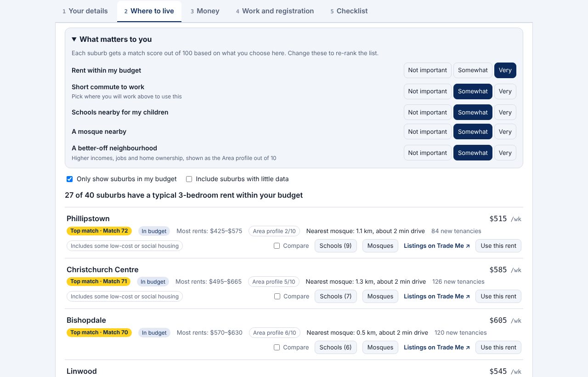Open Schools (9) for Phillipstown
Image resolution: width=588 pixels, height=377 pixels.
[x=336, y=246]
